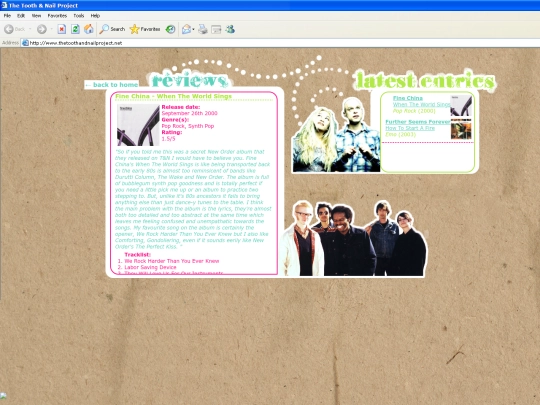Open the Edit menu
540x405 pixels.
pyautogui.click(x=21, y=15)
